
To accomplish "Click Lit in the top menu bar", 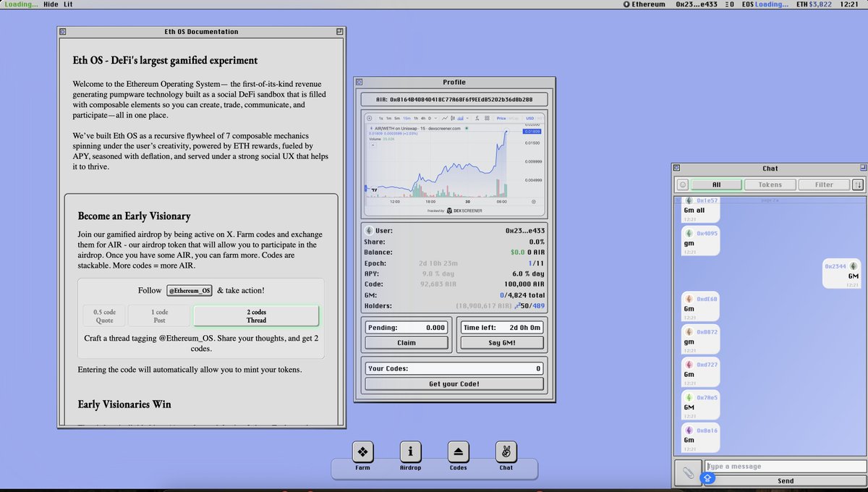I will [68, 4].
